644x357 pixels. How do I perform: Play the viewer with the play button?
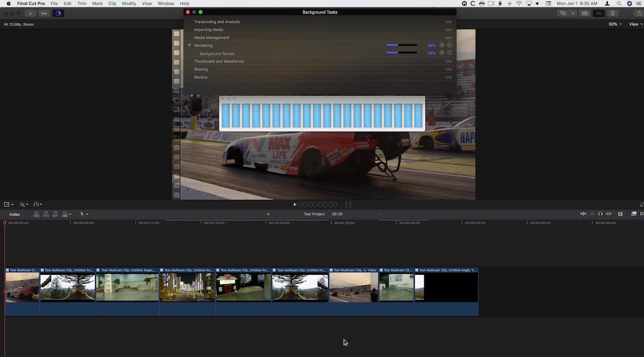(x=295, y=204)
